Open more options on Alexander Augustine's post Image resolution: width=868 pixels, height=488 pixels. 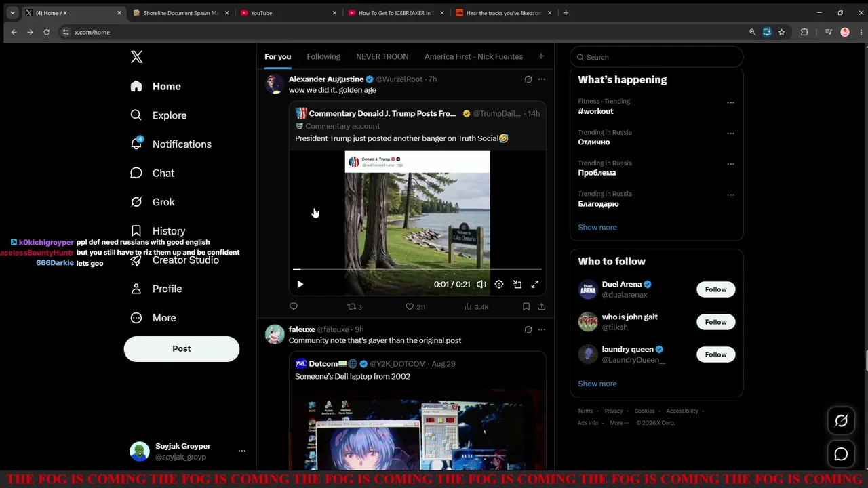(x=542, y=79)
